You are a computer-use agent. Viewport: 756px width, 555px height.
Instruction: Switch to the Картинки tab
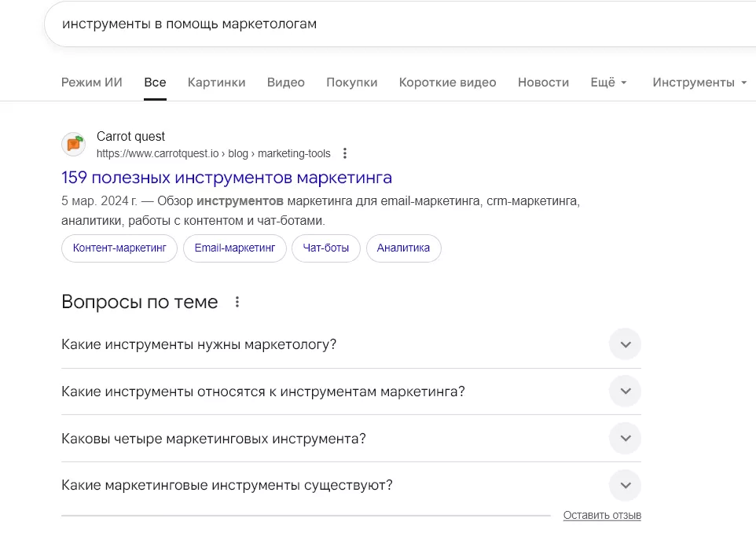[216, 82]
